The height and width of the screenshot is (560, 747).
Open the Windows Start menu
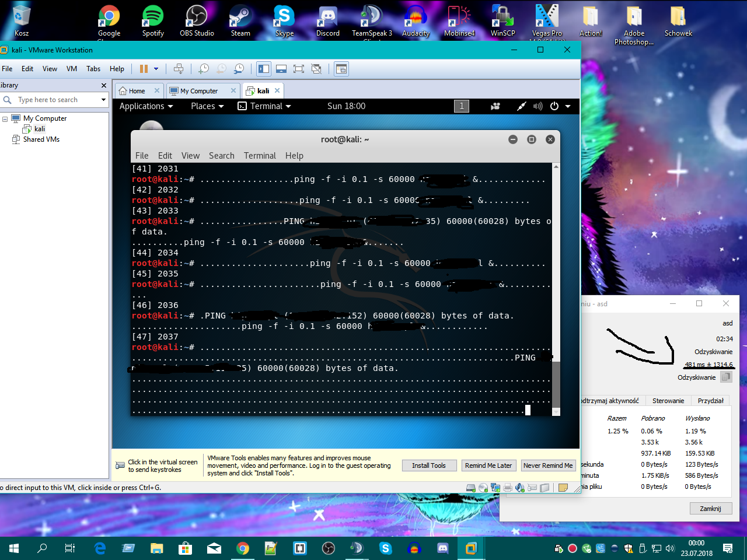(14, 548)
